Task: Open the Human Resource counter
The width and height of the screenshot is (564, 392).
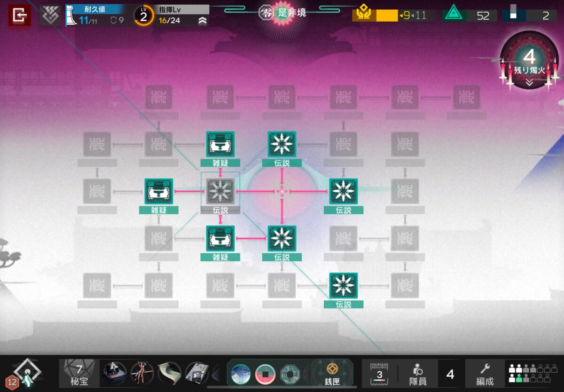Action: click(379, 374)
